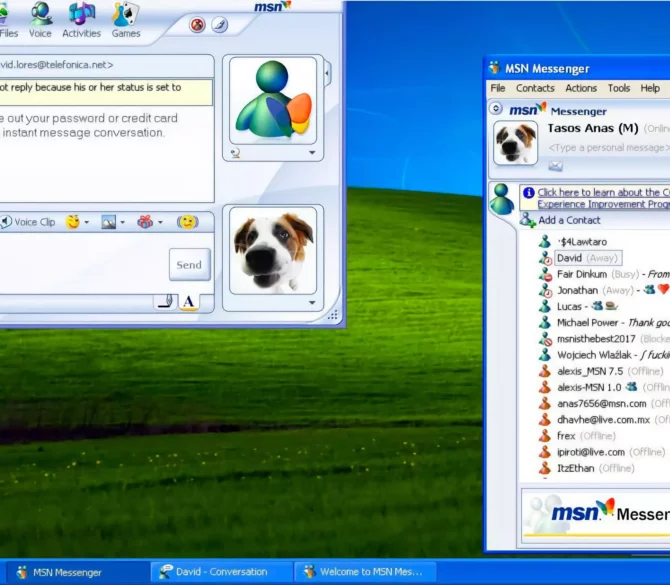Select contact Lucas
This screenshot has height=585, width=670.
click(x=579, y=306)
